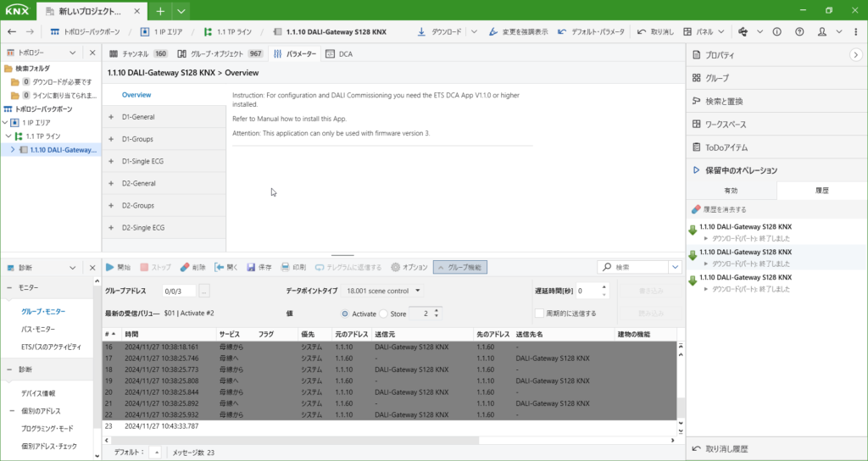868x461 pixels.
Task: Click the 取り消し undo button
Action: (x=655, y=32)
